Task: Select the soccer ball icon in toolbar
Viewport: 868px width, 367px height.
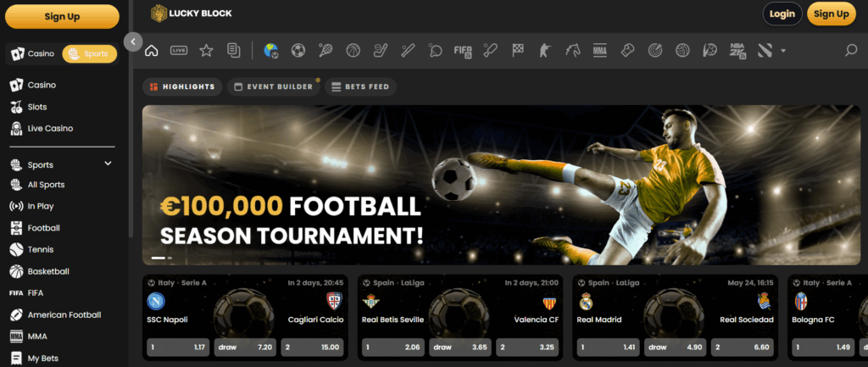Action: (298, 50)
